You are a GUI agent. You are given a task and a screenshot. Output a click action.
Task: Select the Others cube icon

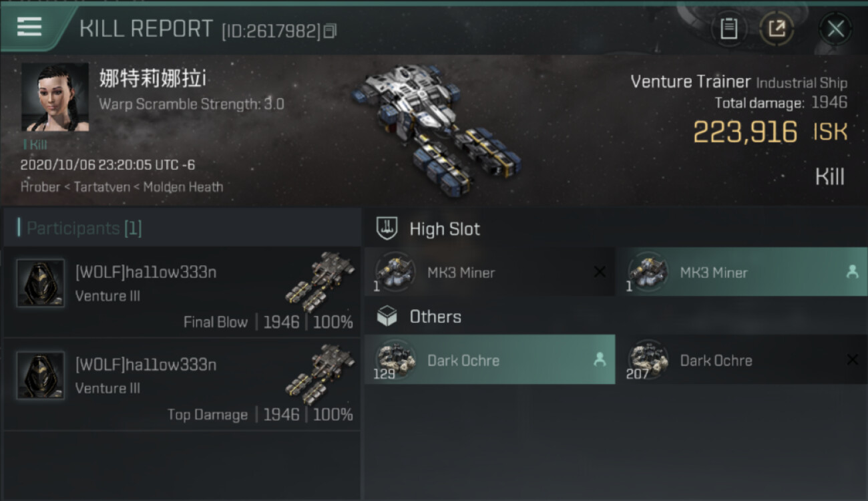click(387, 316)
